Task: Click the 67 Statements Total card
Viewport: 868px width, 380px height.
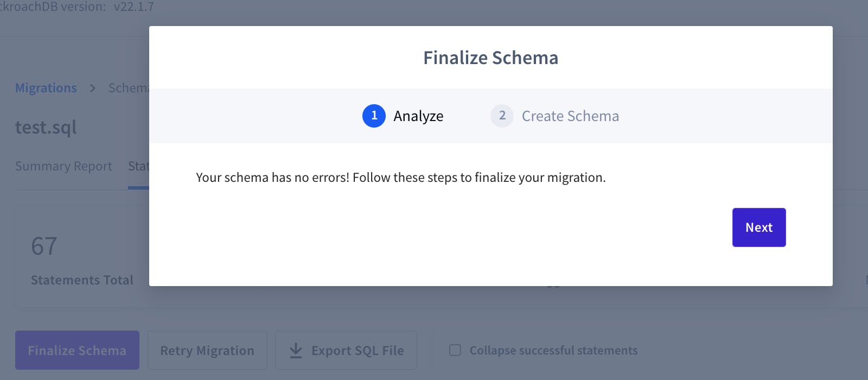Action: tap(82, 257)
